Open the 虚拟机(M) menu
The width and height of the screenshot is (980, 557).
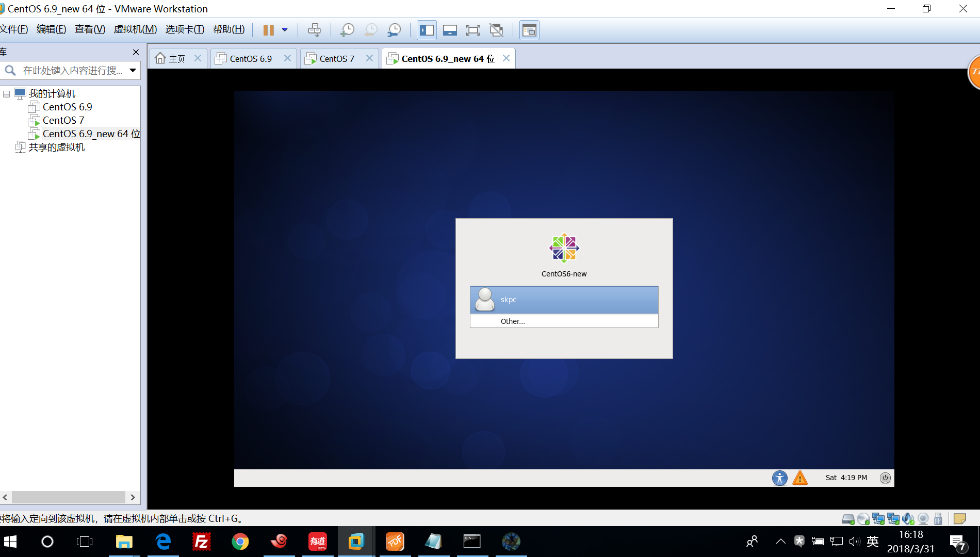[x=135, y=29]
